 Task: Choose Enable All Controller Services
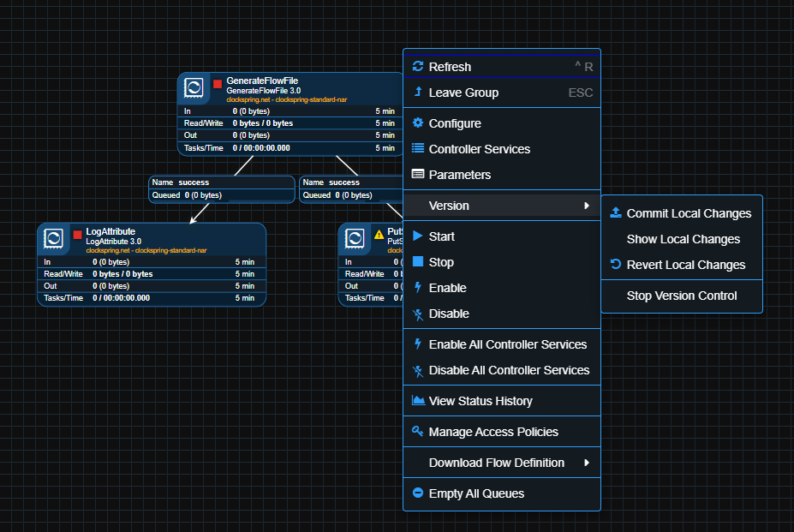click(507, 344)
